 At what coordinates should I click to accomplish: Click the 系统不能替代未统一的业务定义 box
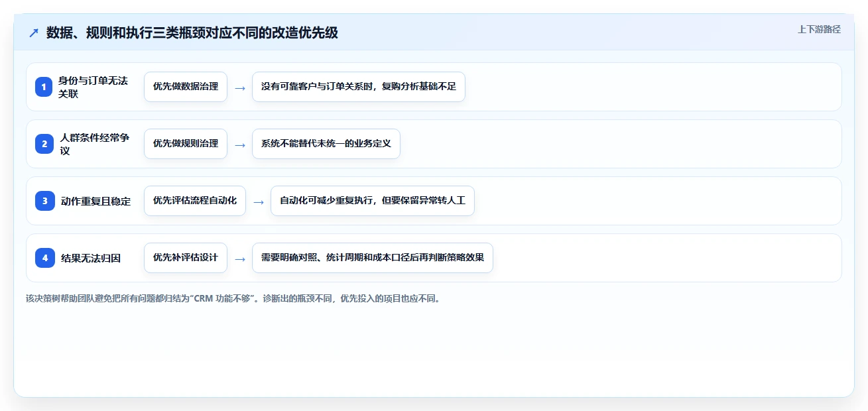[326, 144]
